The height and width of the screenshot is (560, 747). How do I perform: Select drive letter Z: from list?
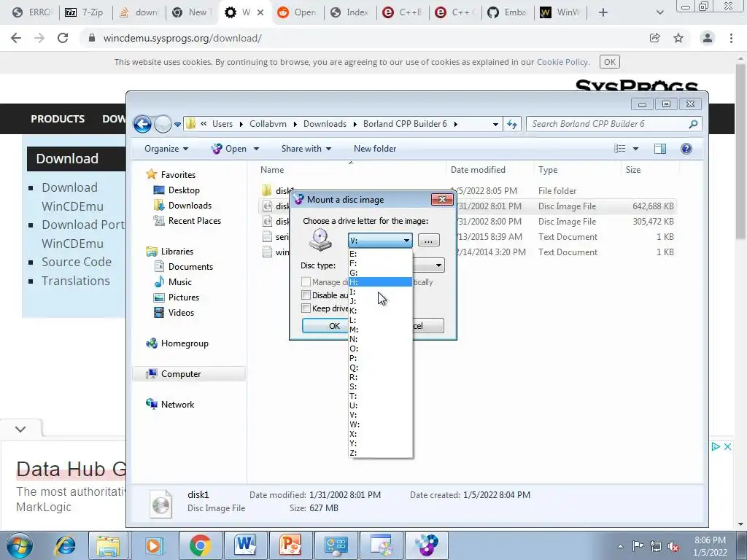(380, 453)
